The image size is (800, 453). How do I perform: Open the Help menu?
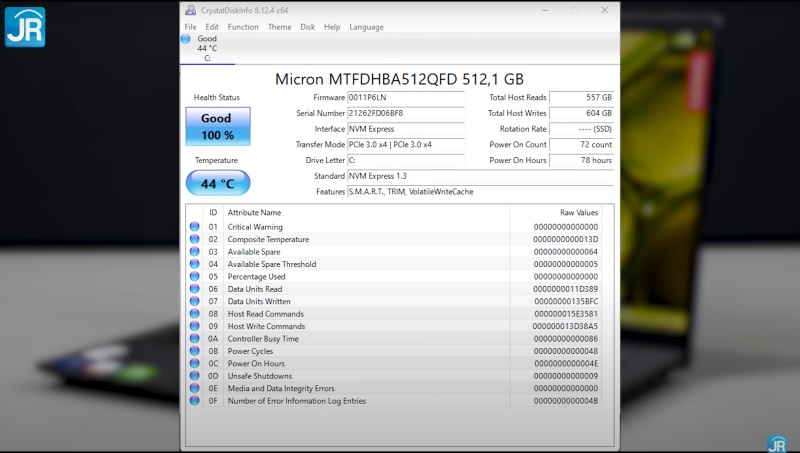point(332,27)
